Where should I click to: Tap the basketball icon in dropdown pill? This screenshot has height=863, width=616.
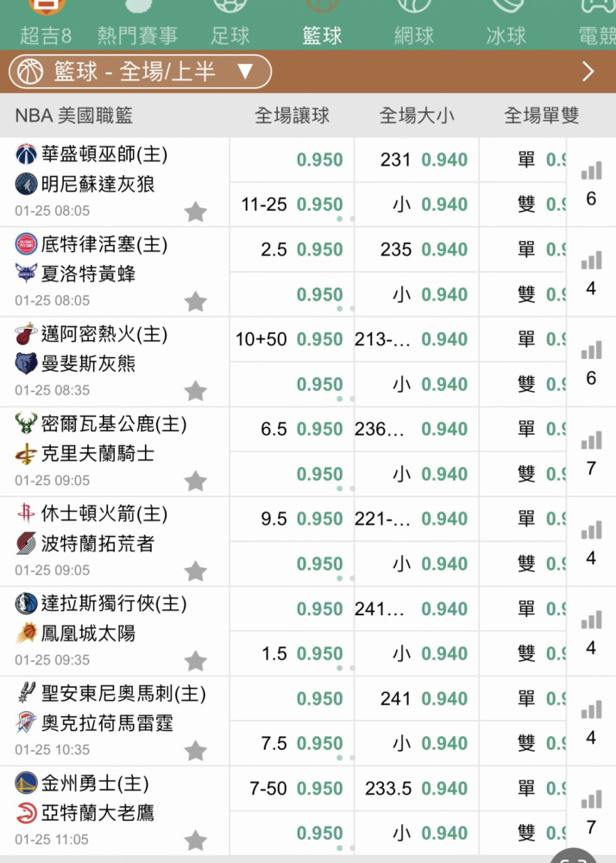(30, 72)
